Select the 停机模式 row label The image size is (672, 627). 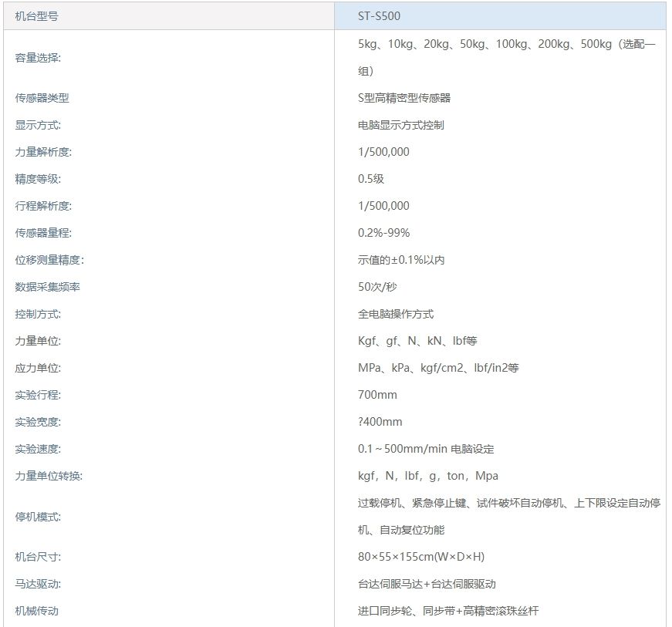coord(38,517)
